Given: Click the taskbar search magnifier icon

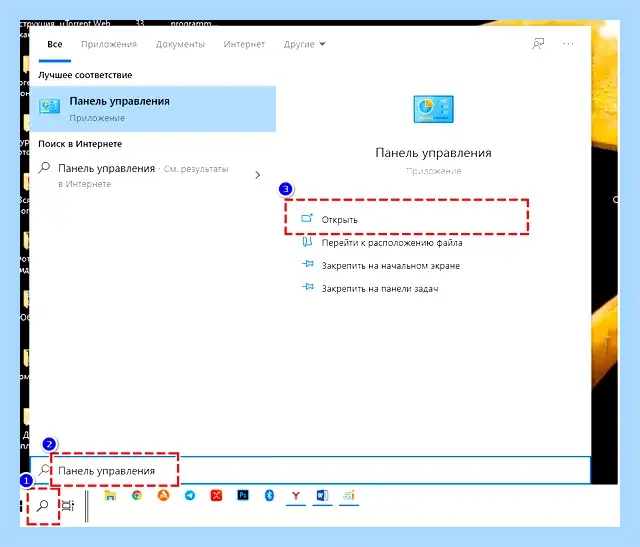Looking at the screenshot, I should [x=43, y=506].
